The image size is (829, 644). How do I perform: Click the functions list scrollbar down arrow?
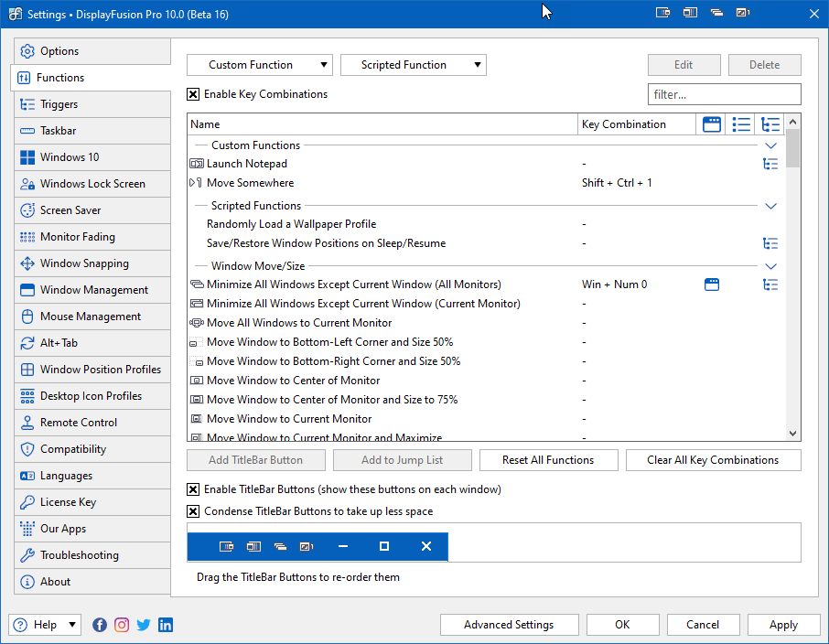(792, 434)
